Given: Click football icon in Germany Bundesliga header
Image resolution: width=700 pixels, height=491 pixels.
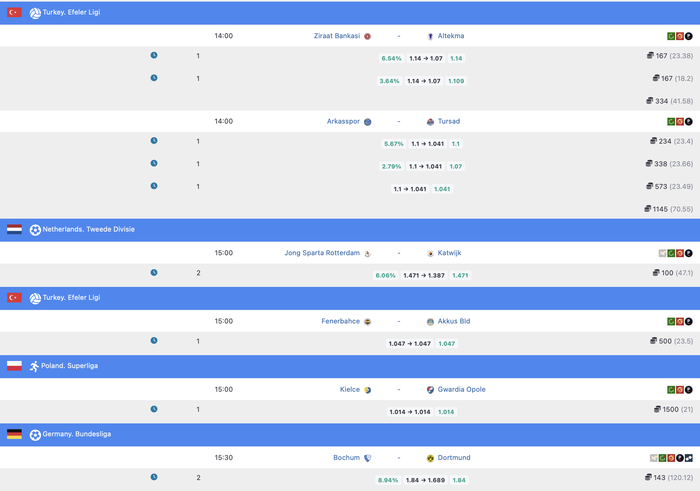Looking at the screenshot, I should (35, 435).
